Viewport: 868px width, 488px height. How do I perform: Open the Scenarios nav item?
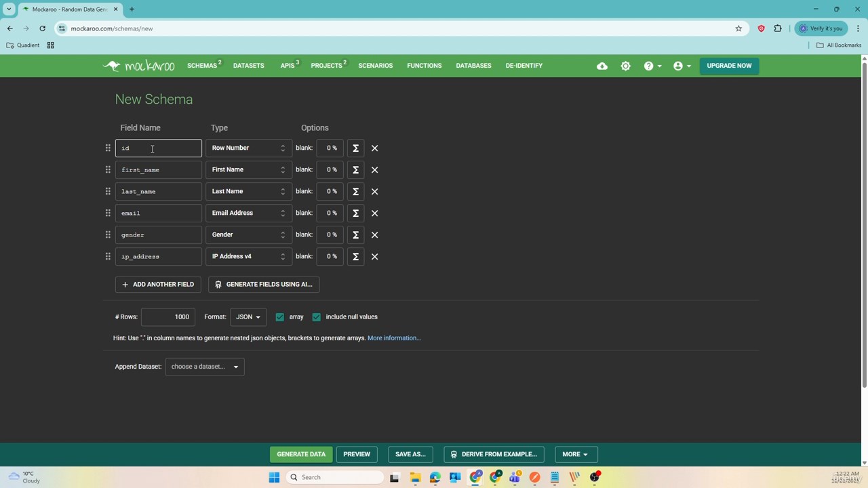coord(376,66)
